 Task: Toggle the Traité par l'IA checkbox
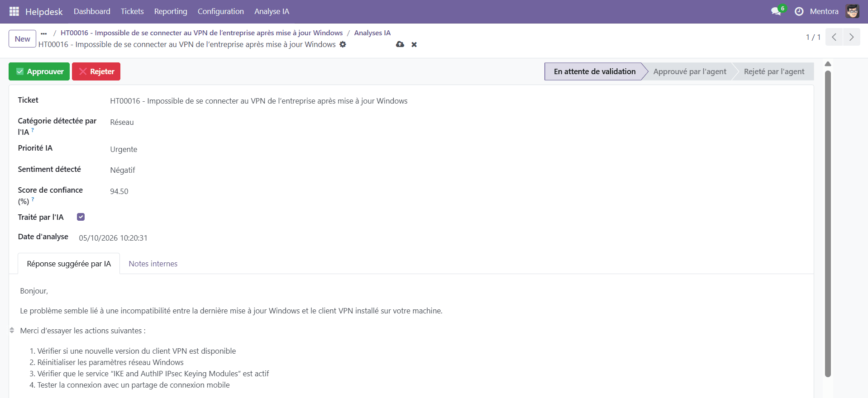(81, 217)
